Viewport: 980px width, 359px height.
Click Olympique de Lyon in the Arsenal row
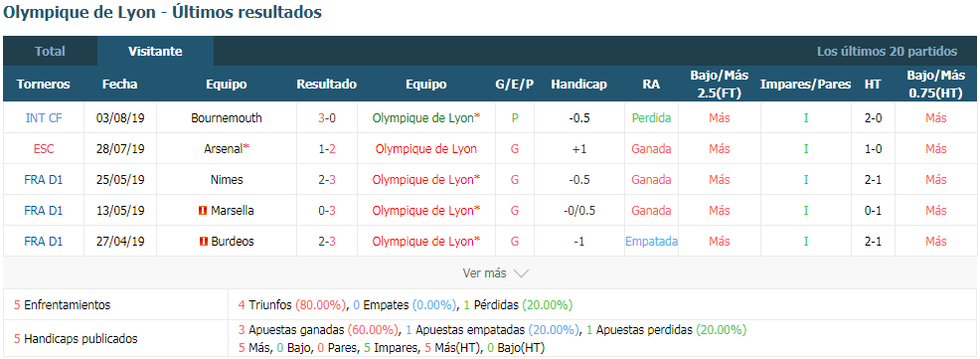tap(426, 149)
